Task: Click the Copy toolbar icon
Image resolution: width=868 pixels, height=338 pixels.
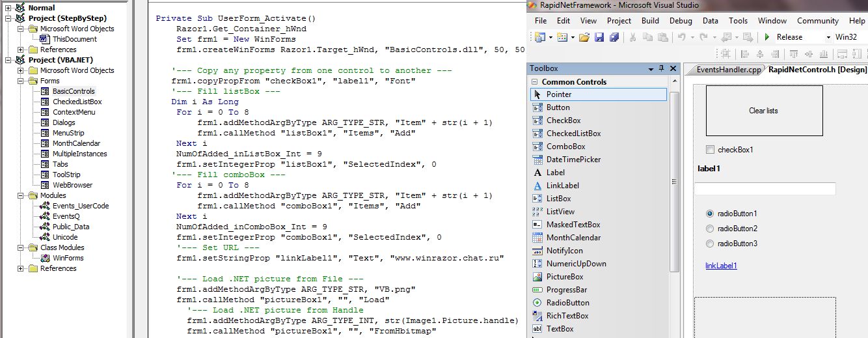Action: 647,37
